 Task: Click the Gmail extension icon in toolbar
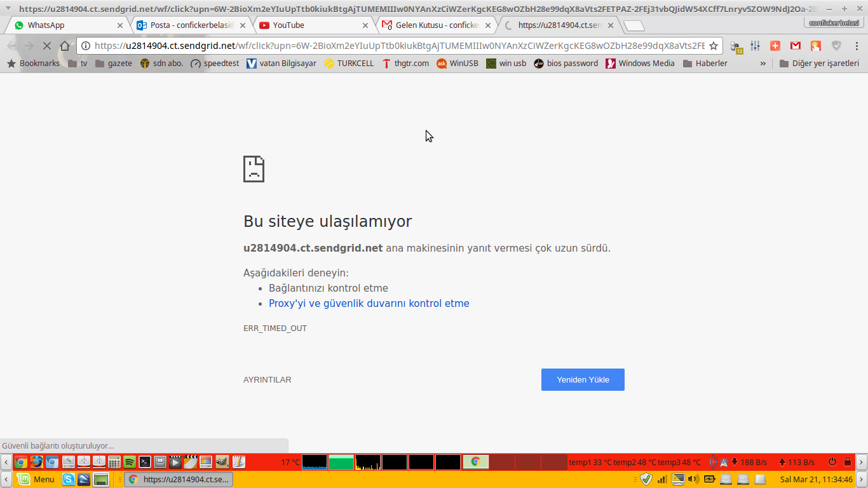coord(795,46)
